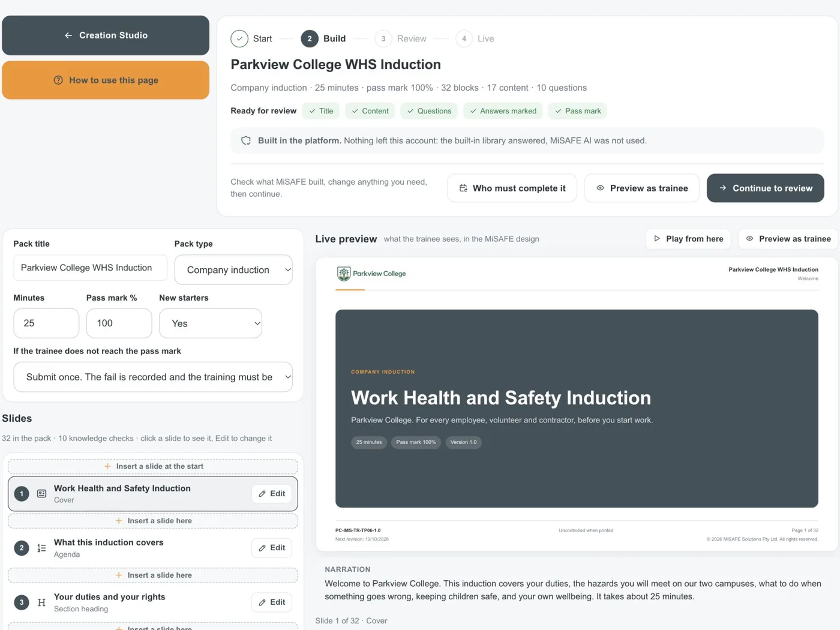The width and height of the screenshot is (840, 630).
Task: Edit the What this induction covers slide
Action: point(272,548)
